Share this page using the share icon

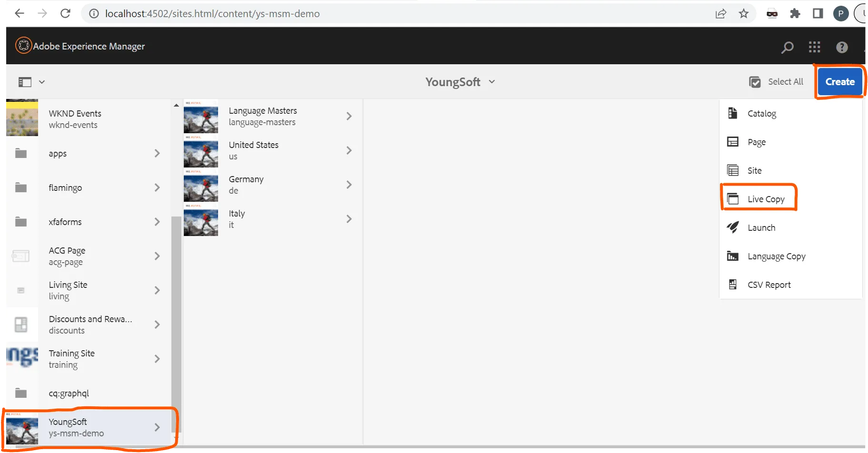721,13
